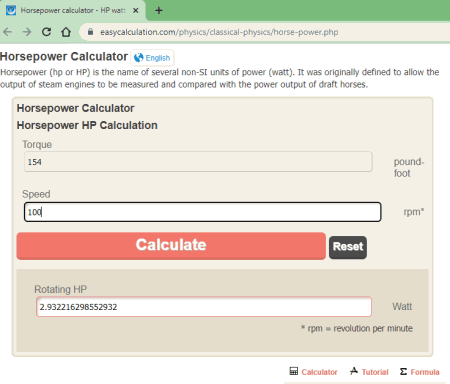Viewport: 450px width, 384px height.
Task: Click the 'Watt' unit text
Action: pyautogui.click(x=402, y=306)
